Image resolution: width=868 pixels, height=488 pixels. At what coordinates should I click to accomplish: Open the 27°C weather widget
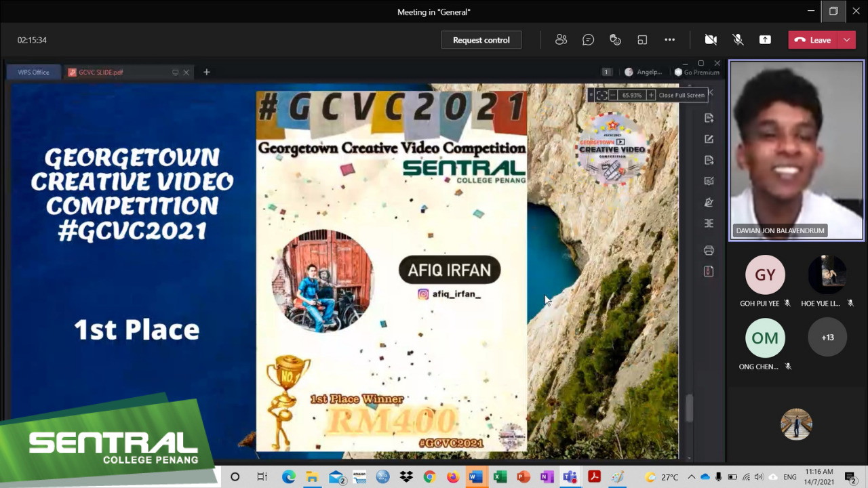pyautogui.click(x=661, y=477)
